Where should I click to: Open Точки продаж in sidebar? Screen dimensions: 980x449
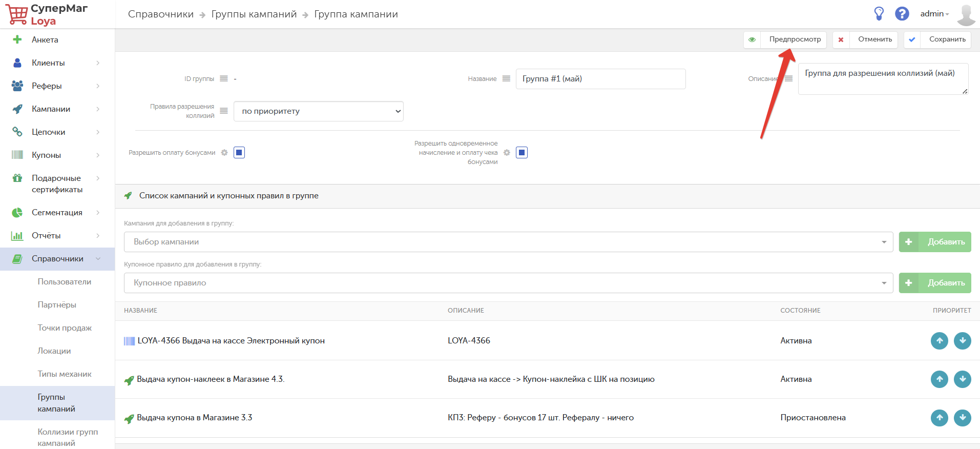(65, 328)
